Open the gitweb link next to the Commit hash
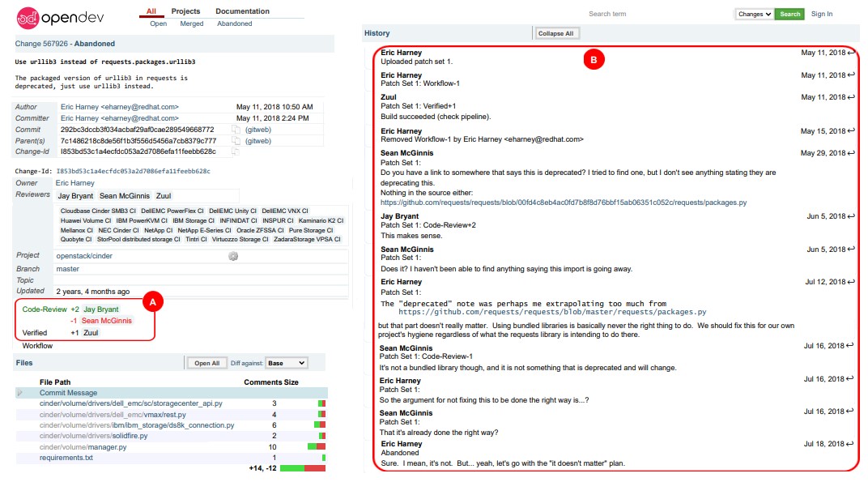The width and height of the screenshot is (868, 482). coord(259,130)
